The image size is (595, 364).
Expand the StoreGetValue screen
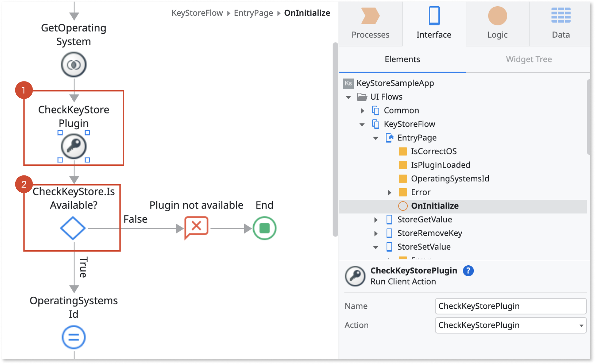point(375,220)
